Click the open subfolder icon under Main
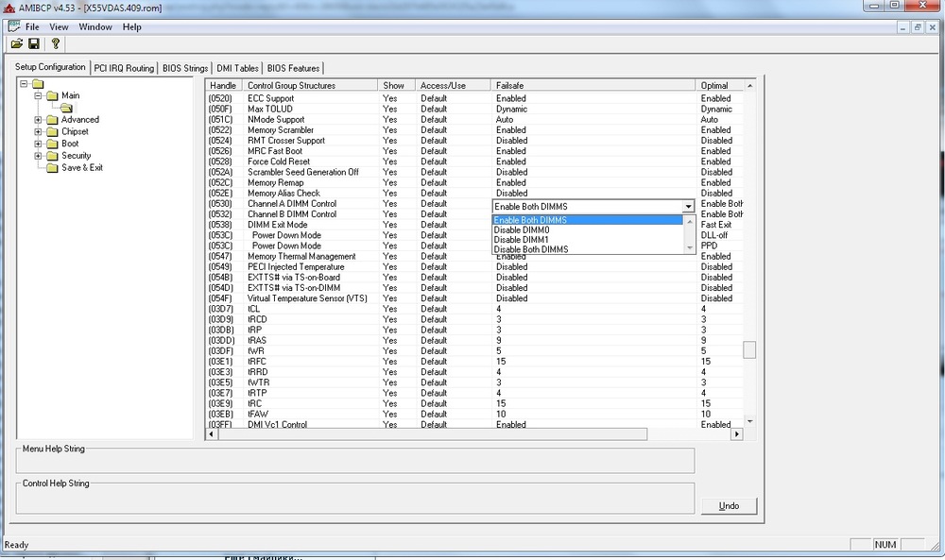 [x=67, y=108]
